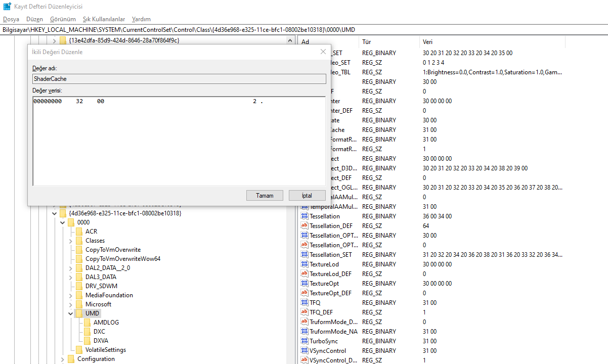Click the TurboSync value name
Viewport: 608px width, 364px height.
[324, 341]
